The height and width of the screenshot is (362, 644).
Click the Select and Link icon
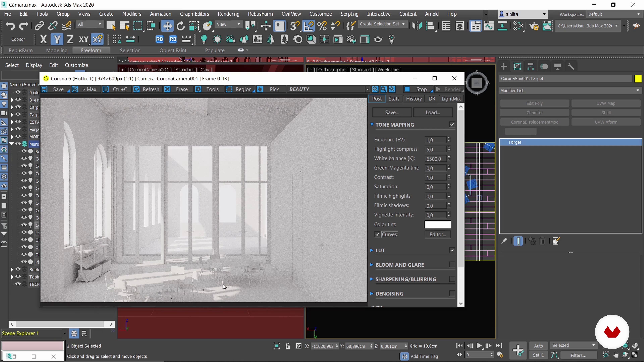(39, 26)
